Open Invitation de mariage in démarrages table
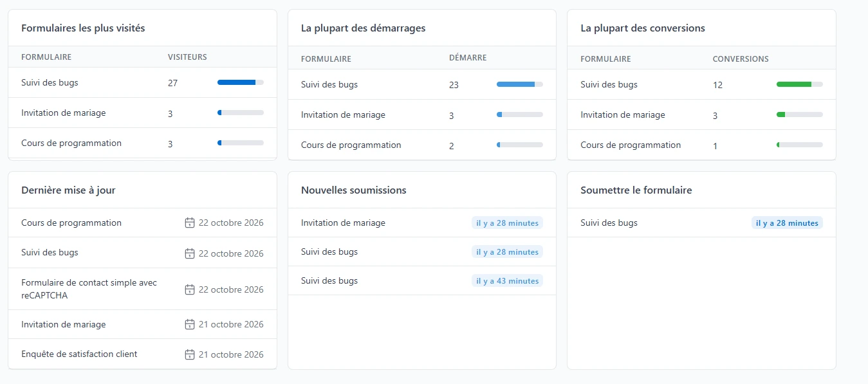 point(343,114)
